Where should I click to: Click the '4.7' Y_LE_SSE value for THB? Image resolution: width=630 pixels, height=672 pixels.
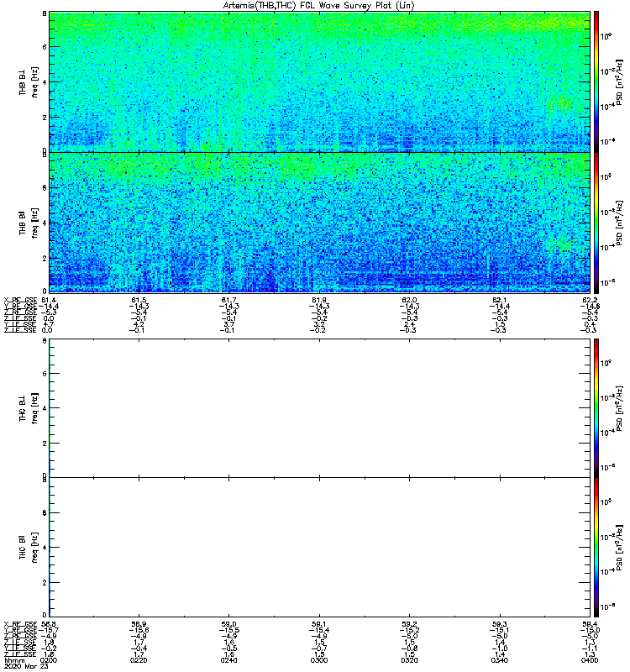49,324
